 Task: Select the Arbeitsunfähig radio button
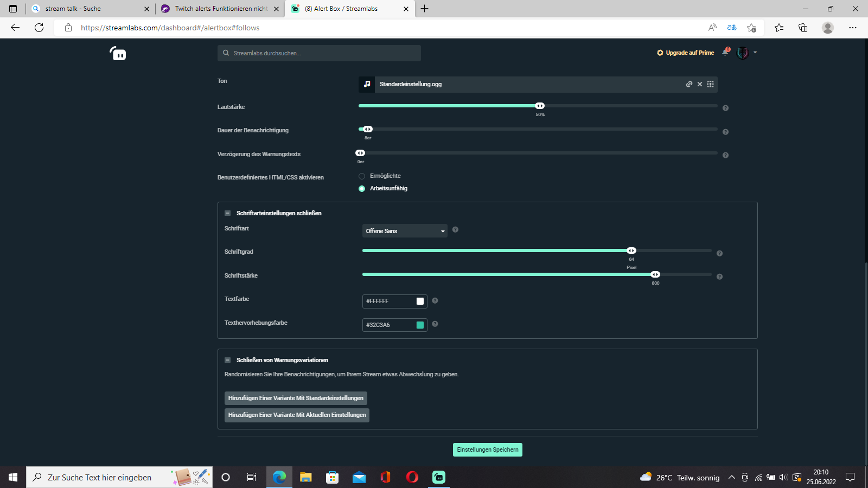[362, 189]
